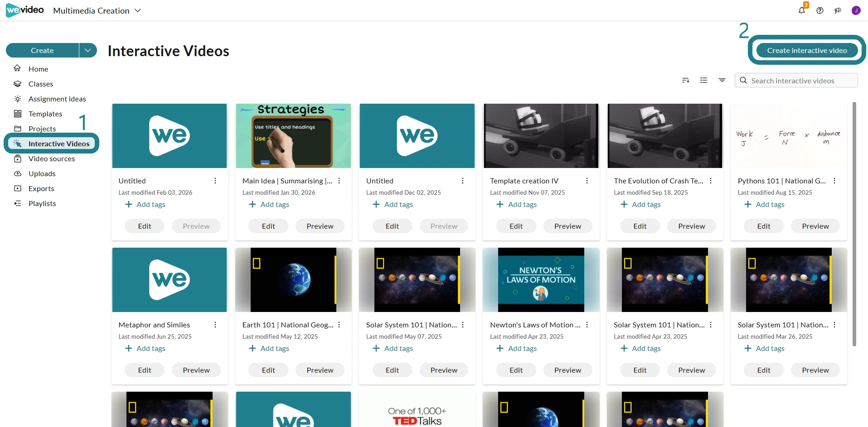Click 'Last modified Feb 03, 2026' text
Image resolution: width=868 pixels, height=427 pixels.
(155, 192)
